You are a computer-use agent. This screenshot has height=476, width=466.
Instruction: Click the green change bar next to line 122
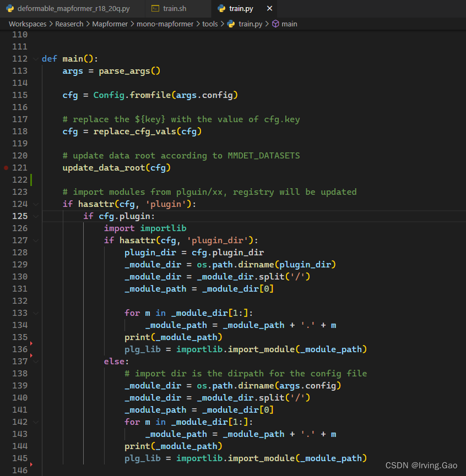32,179
